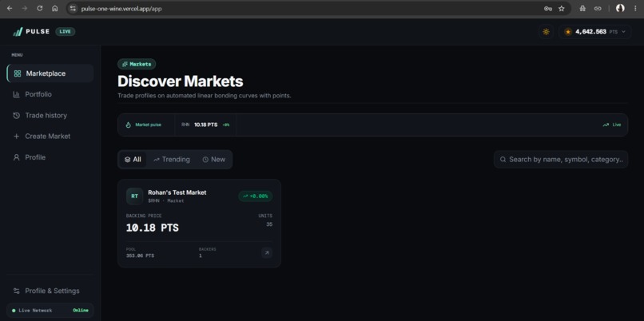Screen dimensions: 644x321
Task: Click the RT avatar on market card
Action: click(x=135, y=196)
